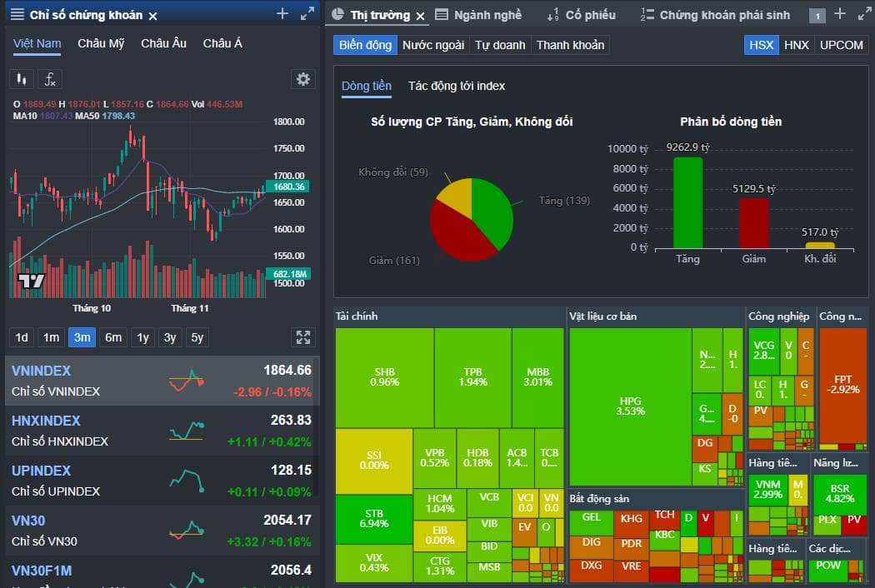
Task: Switch to the Châu Âu tab
Action: point(163,43)
